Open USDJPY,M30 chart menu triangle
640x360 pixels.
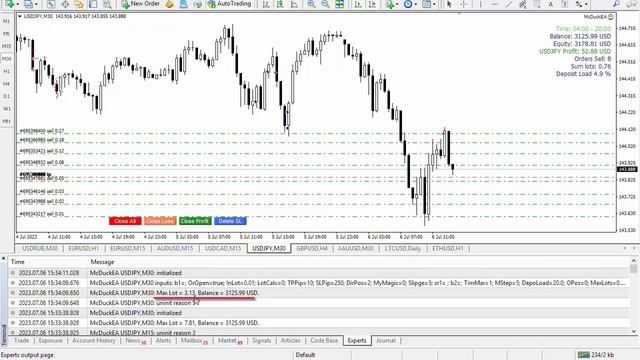[x=20, y=16]
